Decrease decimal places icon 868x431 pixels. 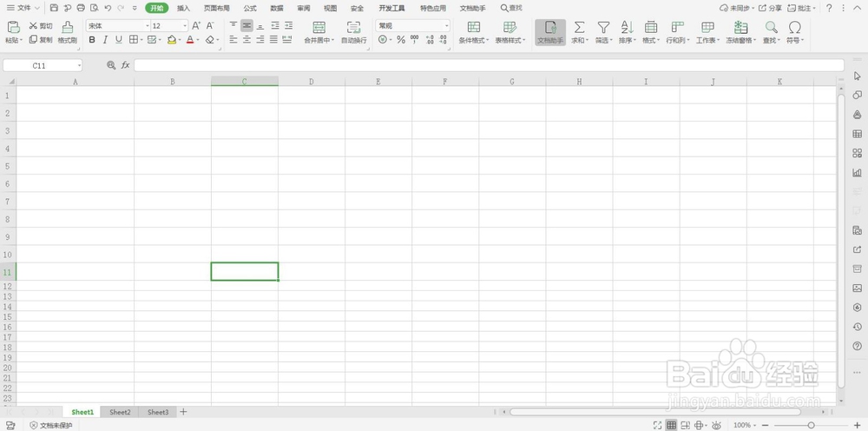pos(443,40)
